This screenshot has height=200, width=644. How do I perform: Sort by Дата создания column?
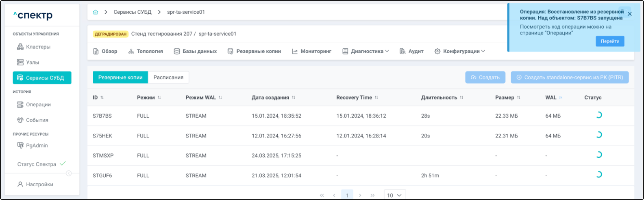point(294,98)
